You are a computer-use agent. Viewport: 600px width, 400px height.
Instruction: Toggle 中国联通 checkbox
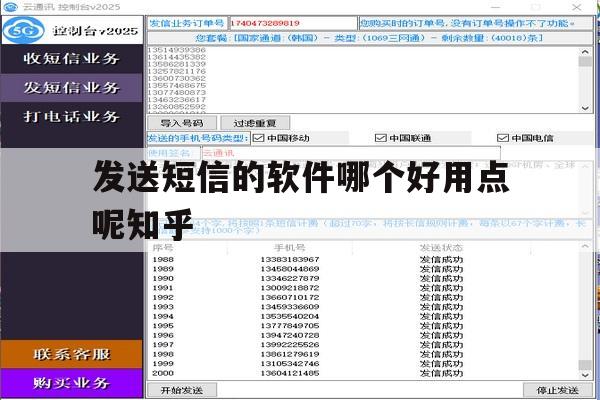coord(380,138)
